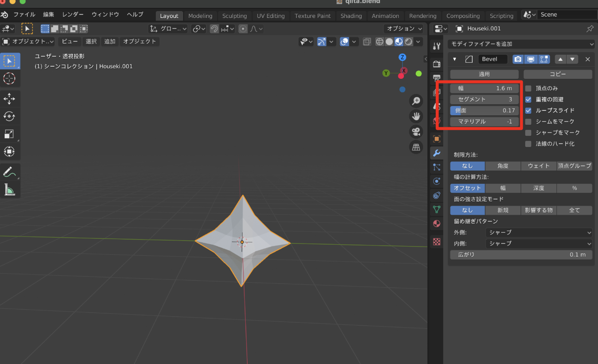Toggle Bevel edit mode display icon
The image size is (598, 364).
544,59
